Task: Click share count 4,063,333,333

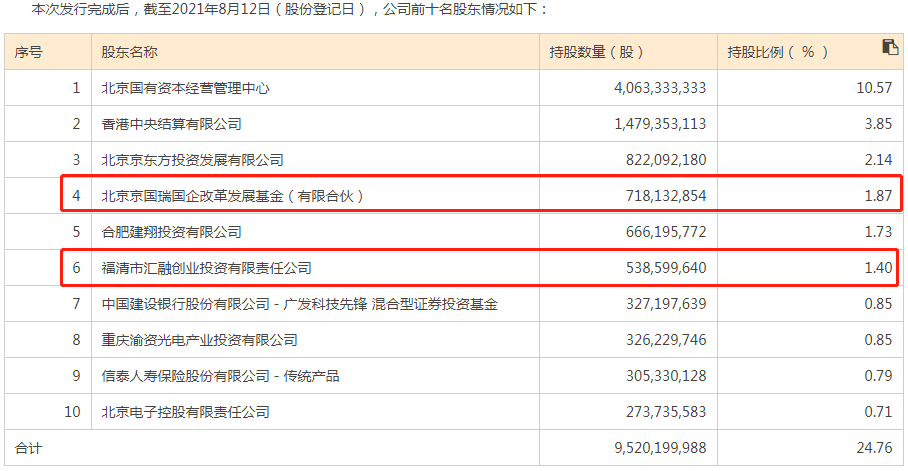Action: coord(660,88)
